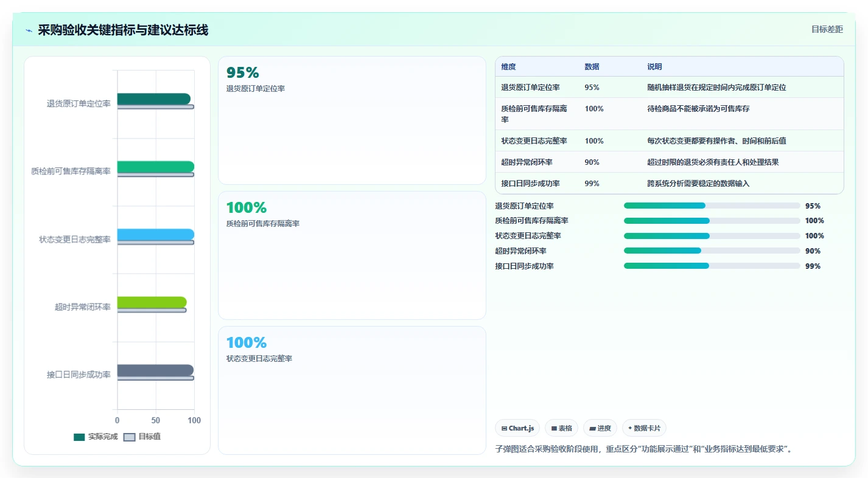Click the 99% value in the table
868x478 pixels.
[592, 184]
